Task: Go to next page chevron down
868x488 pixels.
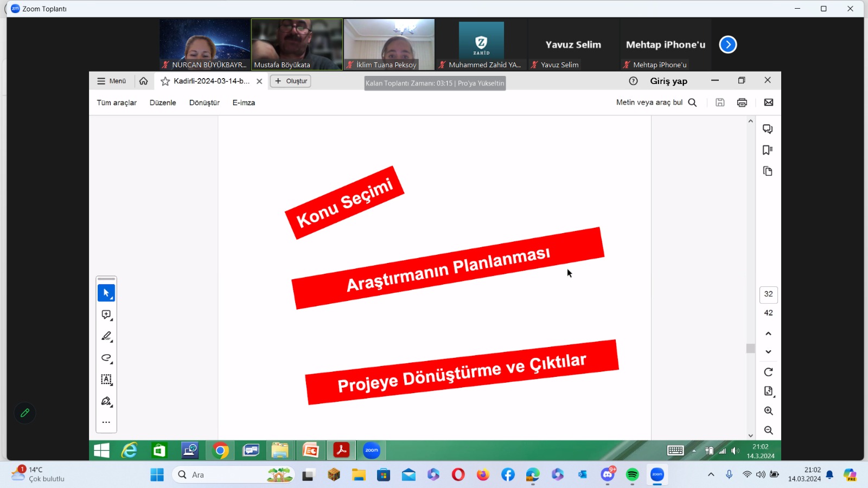Action: pyautogui.click(x=768, y=352)
